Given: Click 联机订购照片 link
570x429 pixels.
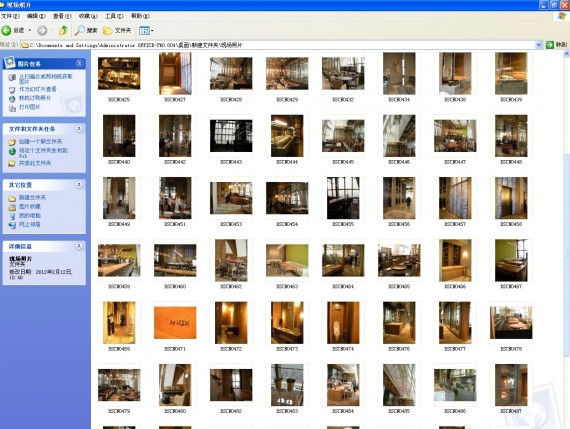Looking at the screenshot, I should 35,98.
